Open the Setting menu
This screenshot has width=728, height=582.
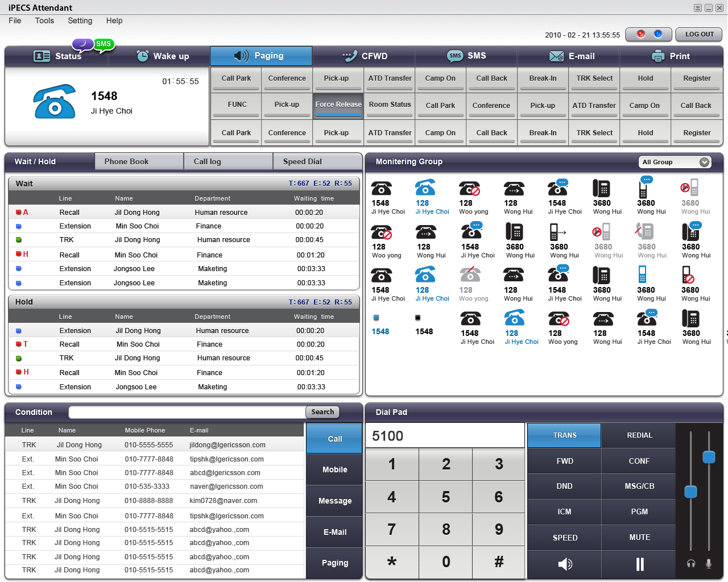pyautogui.click(x=80, y=20)
